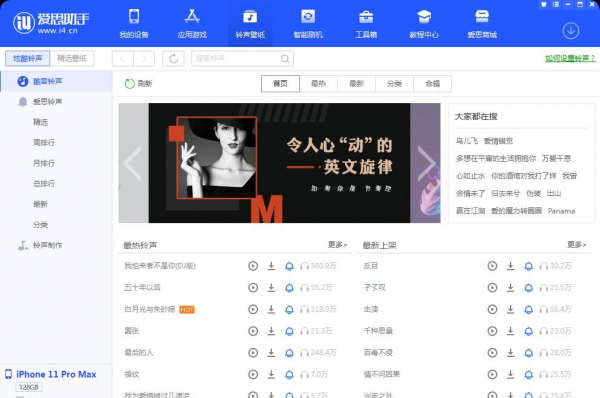Open 月排行 monthly ranking in sidebar
The height and width of the screenshot is (398, 600).
(44, 163)
